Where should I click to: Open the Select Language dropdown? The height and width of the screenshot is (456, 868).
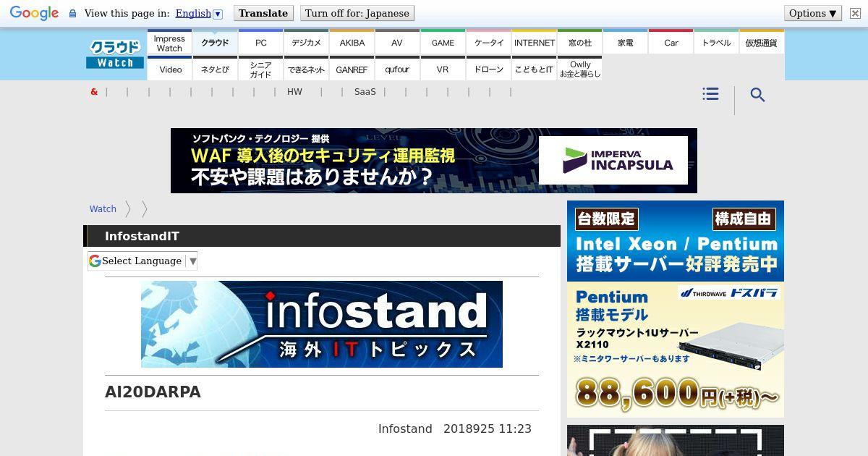(142, 261)
